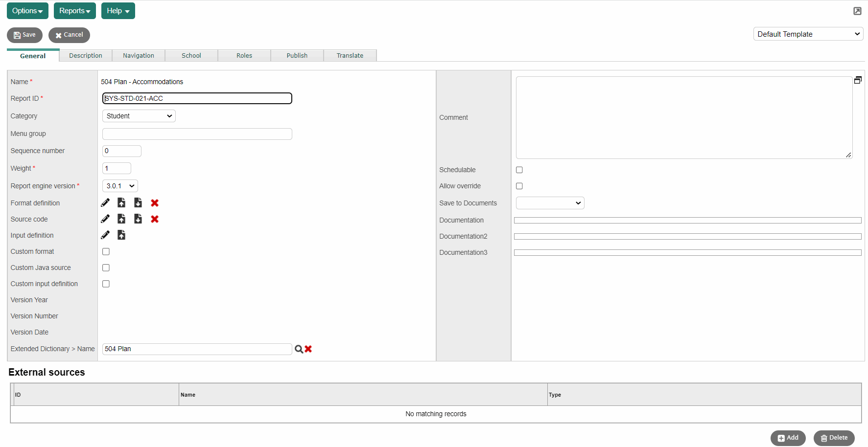
Task: Enable the Custom format checkbox
Action: point(106,252)
